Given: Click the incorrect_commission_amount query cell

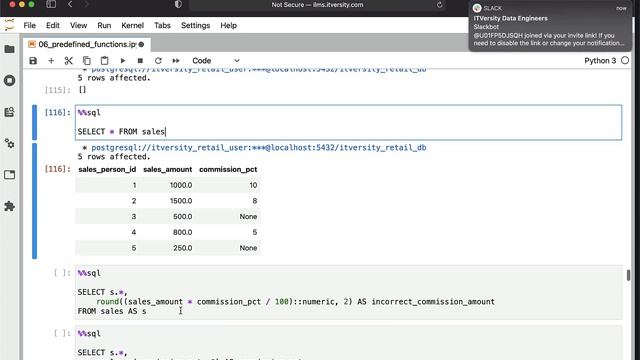Looking at the screenshot, I should tap(348, 292).
